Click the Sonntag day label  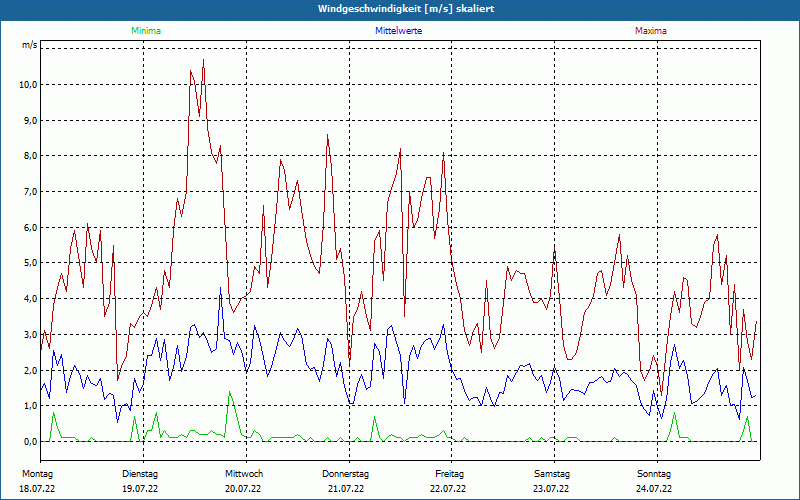pyautogui.click(x=654, y=474)
